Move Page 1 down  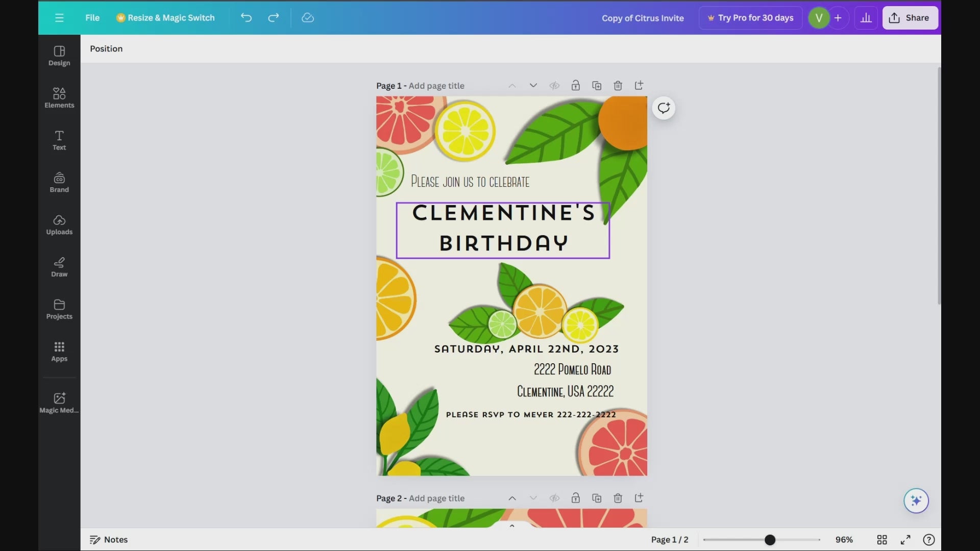533,86
